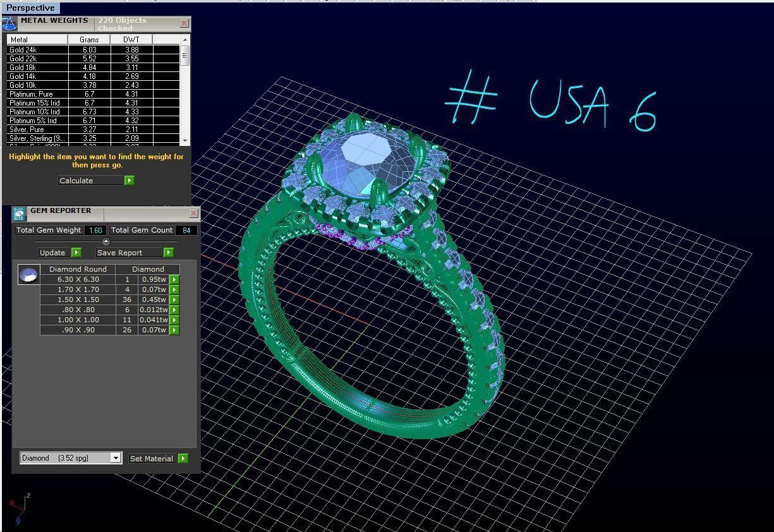Viewport: 774px width, 532px height.
Task: Click the .90 X .90 size cell
Action: pos(78,330)
